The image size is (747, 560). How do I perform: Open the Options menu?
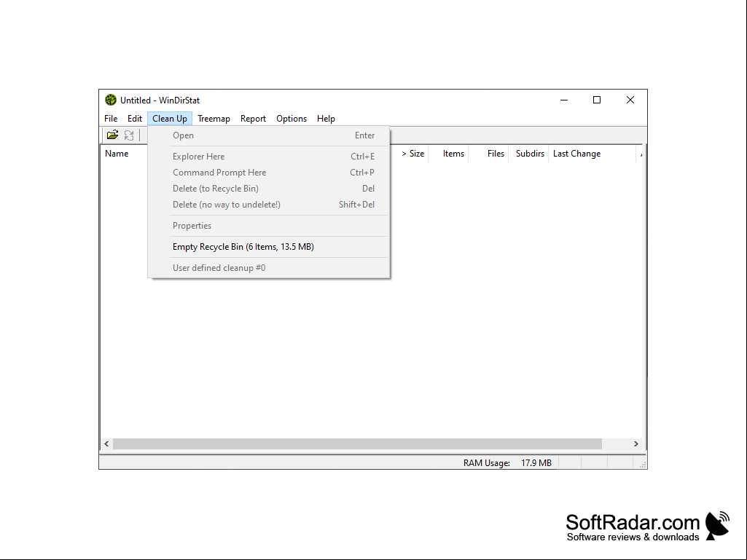(292, 119)
